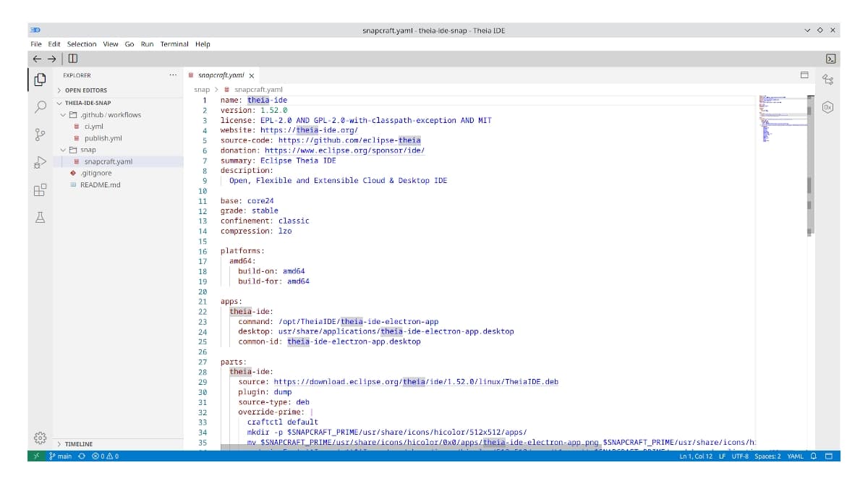Toggle editor layout icon in tab bar

pos(804,74)
